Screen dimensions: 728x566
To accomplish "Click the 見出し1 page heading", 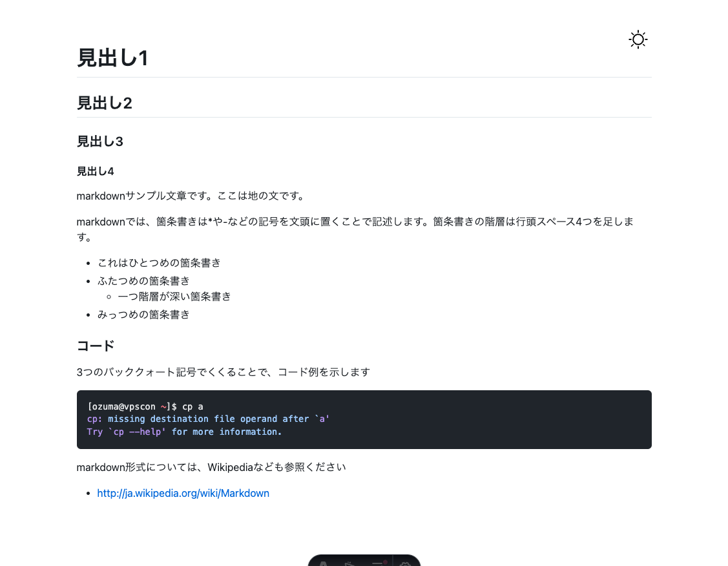I will pos(112,58).
